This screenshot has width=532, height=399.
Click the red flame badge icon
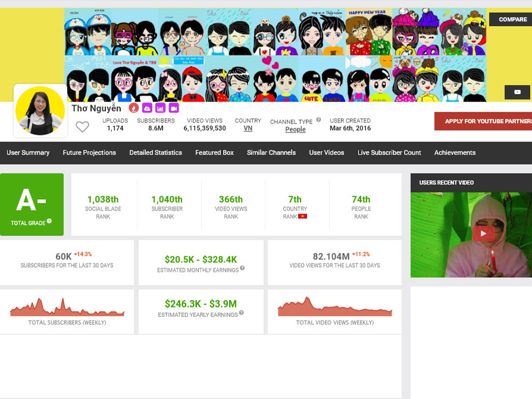pos(134,108)
